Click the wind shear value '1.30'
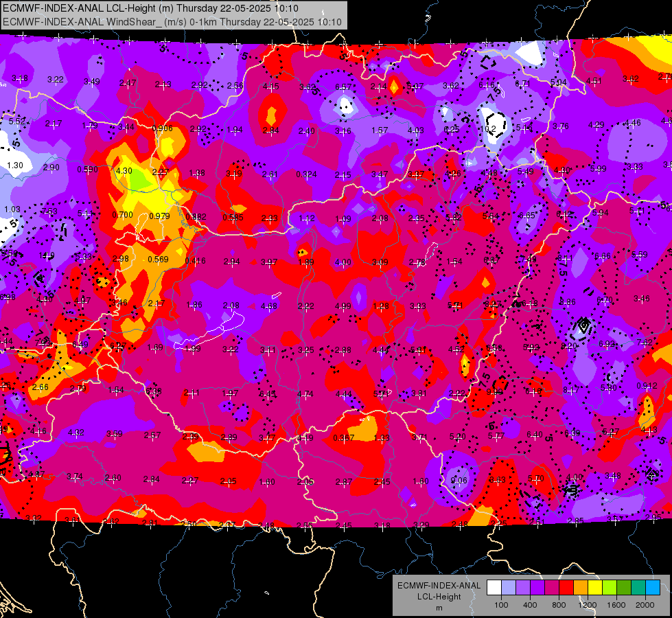The height and width of the screenshot is (618, 672). click(15, 165)
